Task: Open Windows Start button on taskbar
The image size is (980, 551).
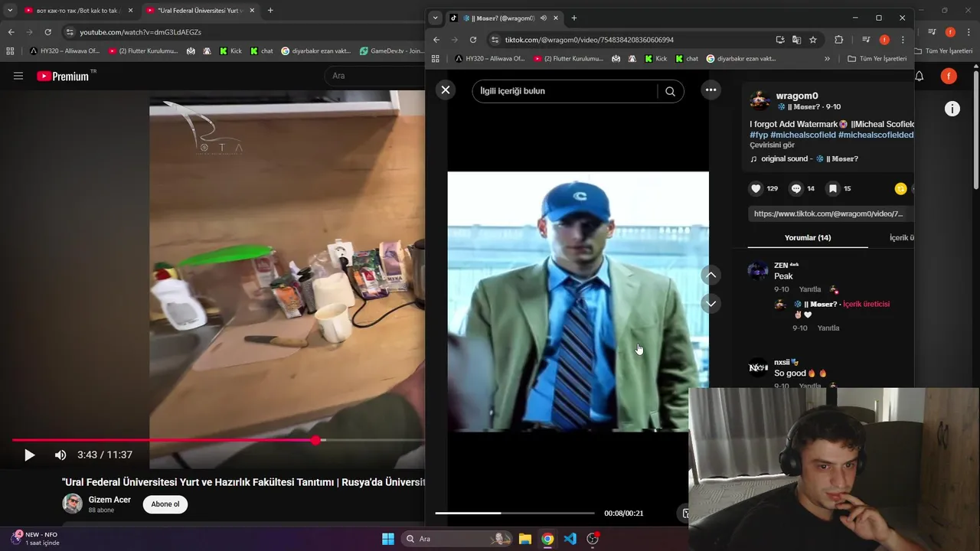Action: (x=387, y=539)
